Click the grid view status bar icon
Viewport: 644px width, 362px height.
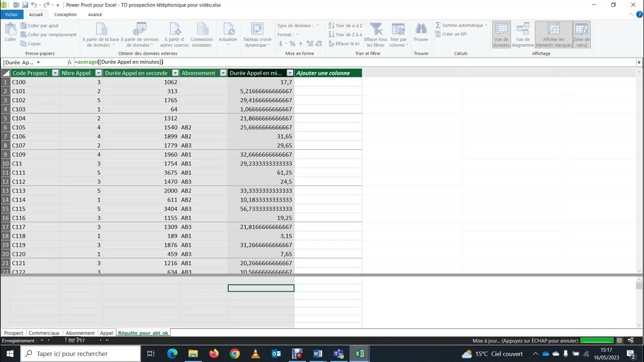point(620,340)
